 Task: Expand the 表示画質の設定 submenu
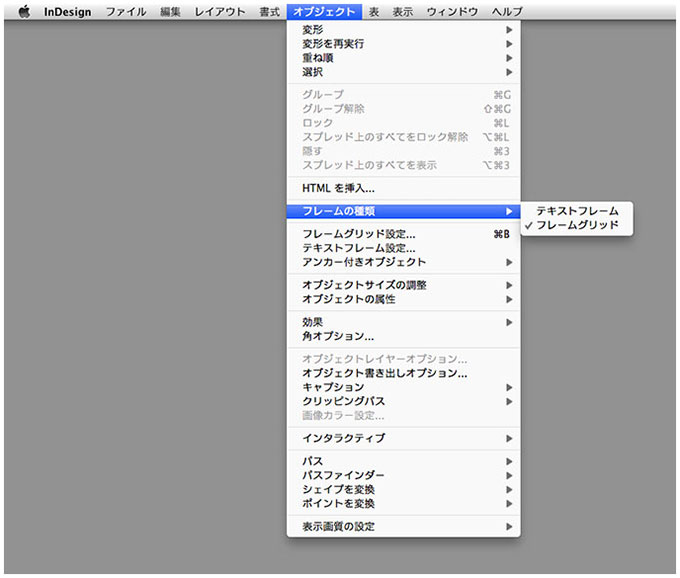coord(403,527)
